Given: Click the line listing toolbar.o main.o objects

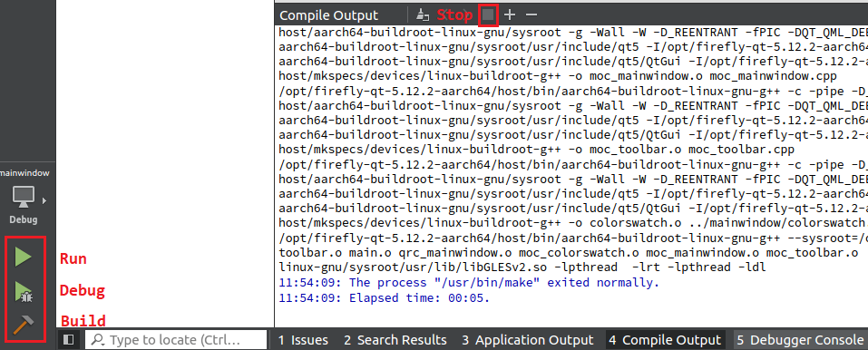Looking at the screenshot, I should pyautogui.click(x=568, y=253).
